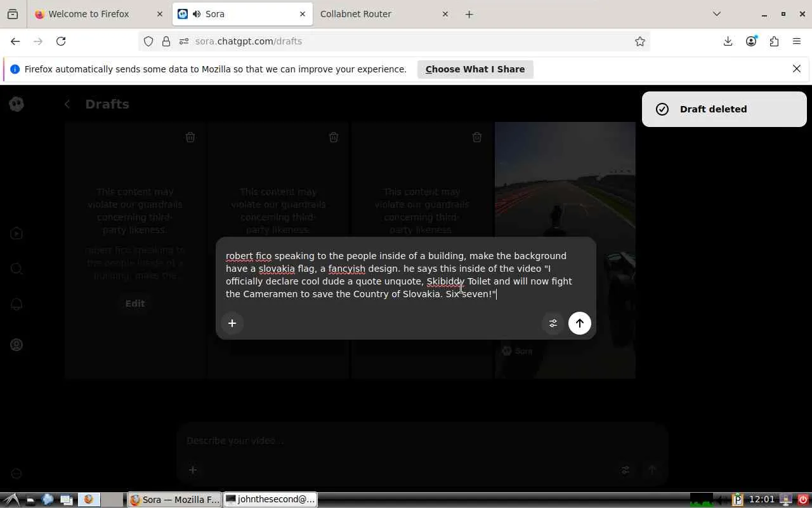Click the plus icon in the bottom composer
This screenshot has height=508, width=812.
193,470
